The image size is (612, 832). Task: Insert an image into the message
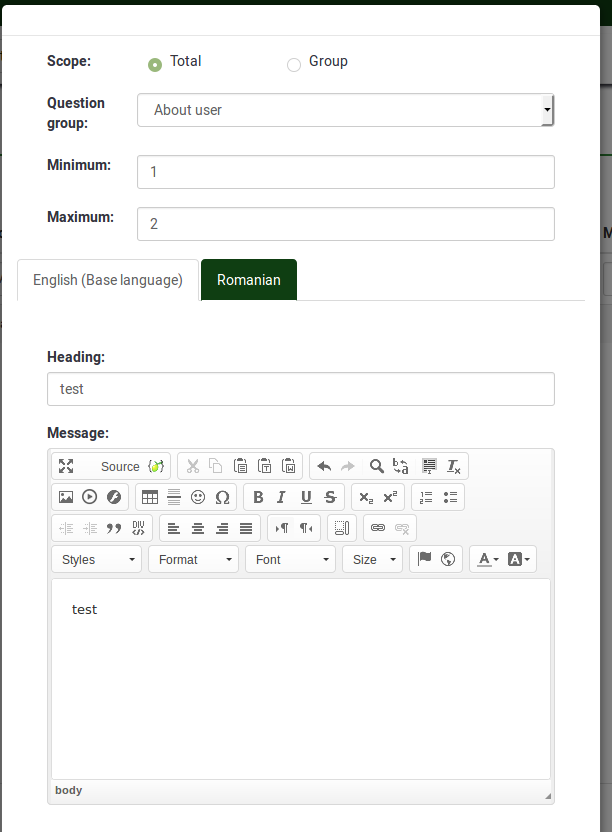(x=66, y=497)
